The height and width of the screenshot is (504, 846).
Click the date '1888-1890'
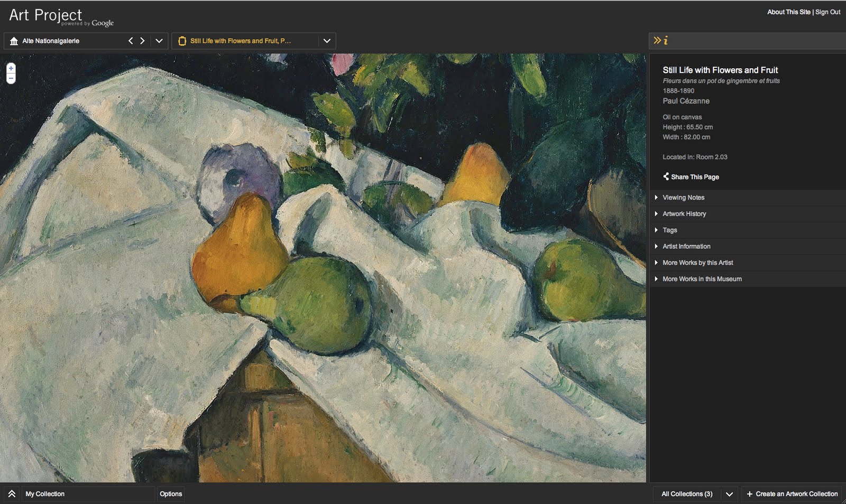678,91
